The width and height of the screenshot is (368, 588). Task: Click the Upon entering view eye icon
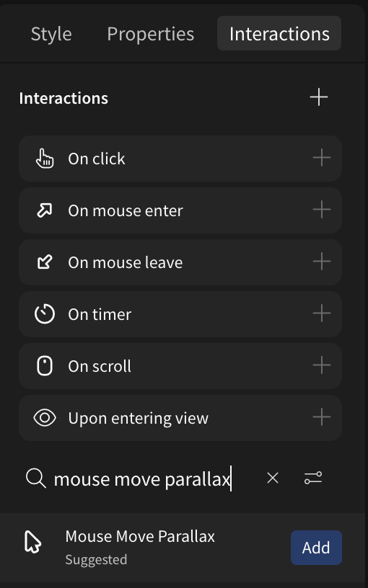45,418
